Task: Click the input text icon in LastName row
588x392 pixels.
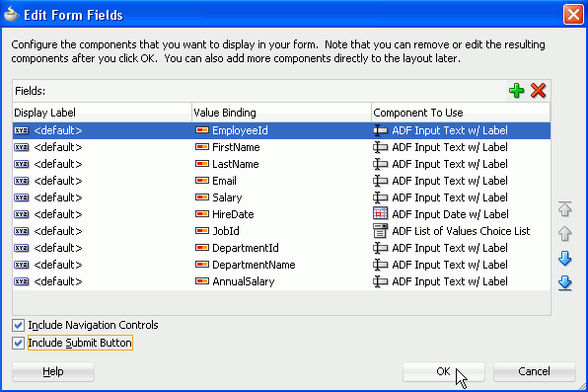Action: [x=380, y=164]
